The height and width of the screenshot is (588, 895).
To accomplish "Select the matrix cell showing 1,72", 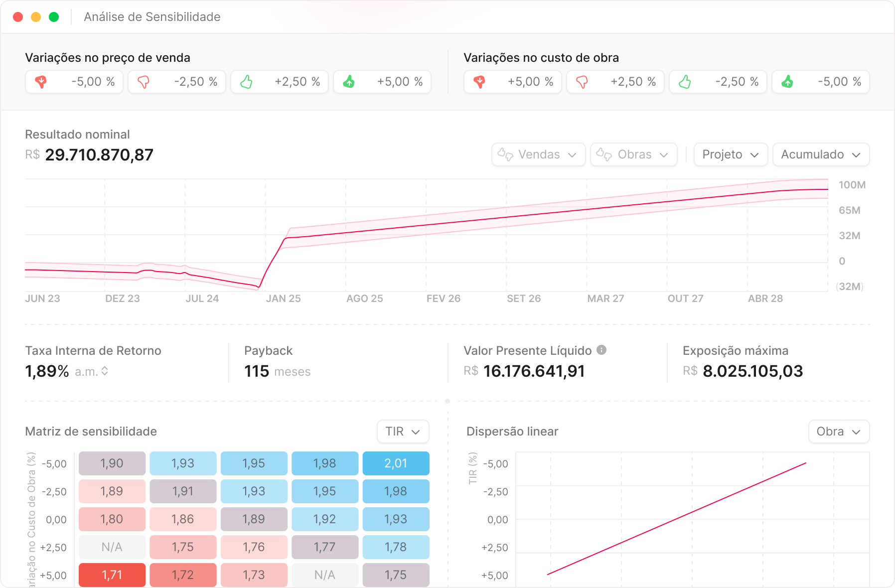I will [183, 575].
